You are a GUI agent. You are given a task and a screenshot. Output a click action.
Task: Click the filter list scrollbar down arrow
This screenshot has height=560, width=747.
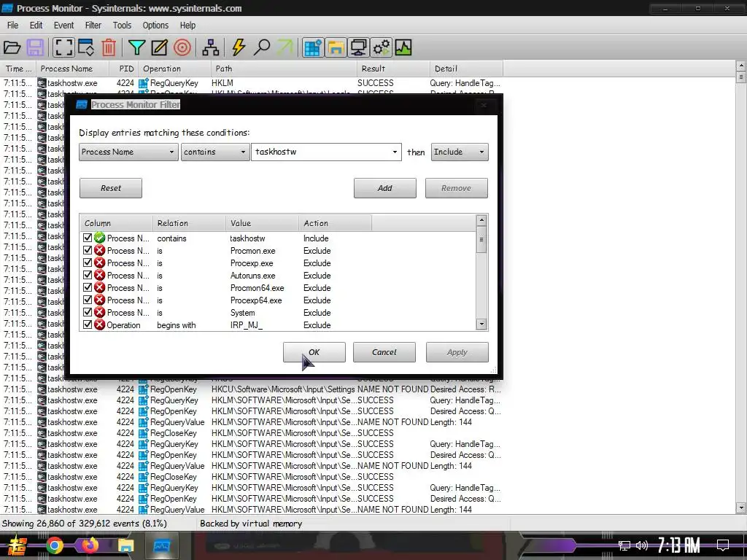coord(481,324)
